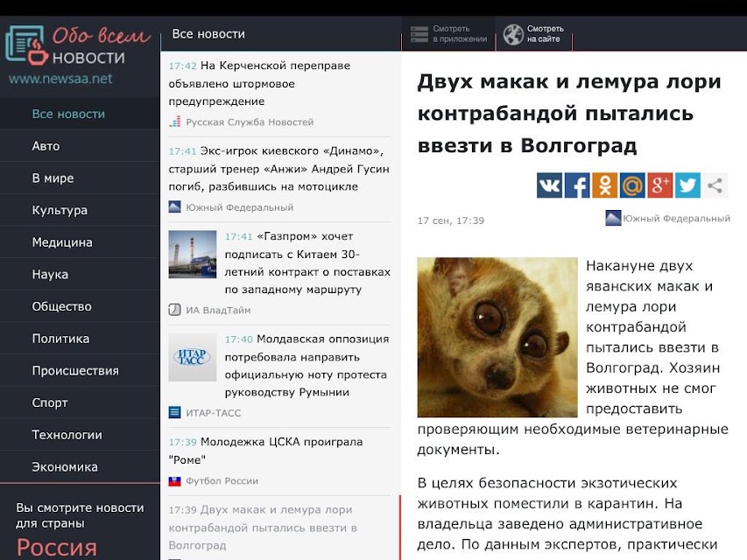This screenshot has height=560, width=747.
Task: Open the Медицина category
Action: pos(80,241)
